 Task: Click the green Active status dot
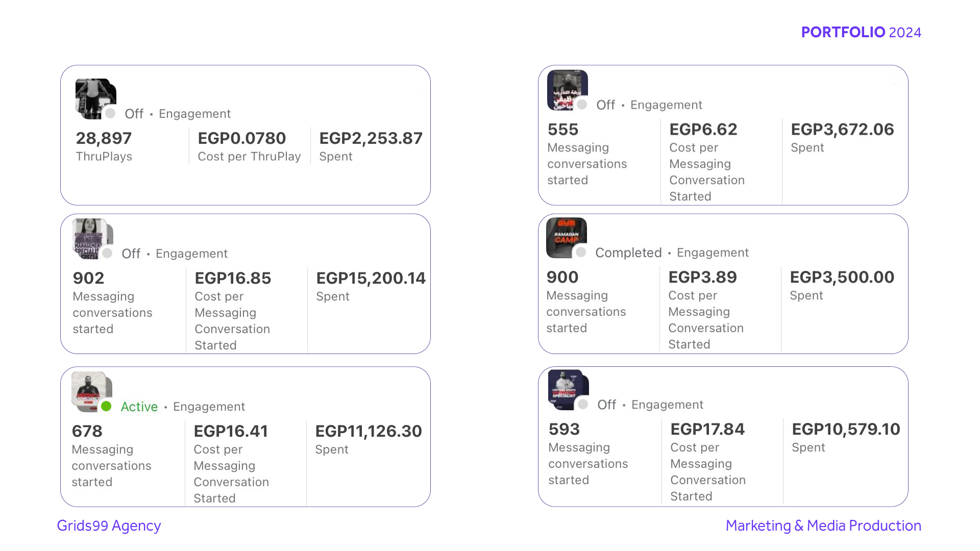[106, 406]
